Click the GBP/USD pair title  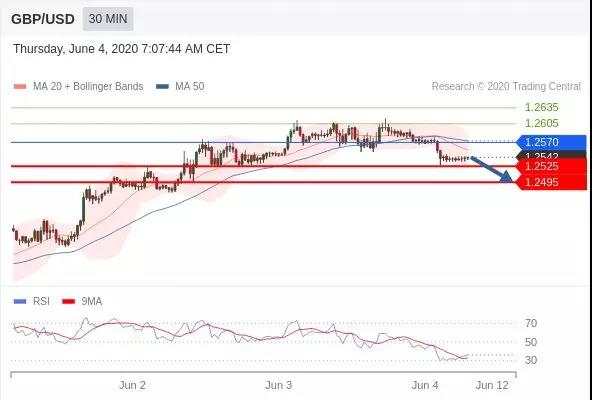coord(43,19)
